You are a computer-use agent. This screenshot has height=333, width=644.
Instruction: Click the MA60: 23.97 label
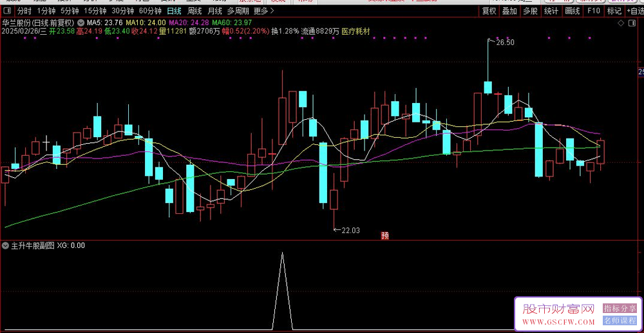[232, 23]
